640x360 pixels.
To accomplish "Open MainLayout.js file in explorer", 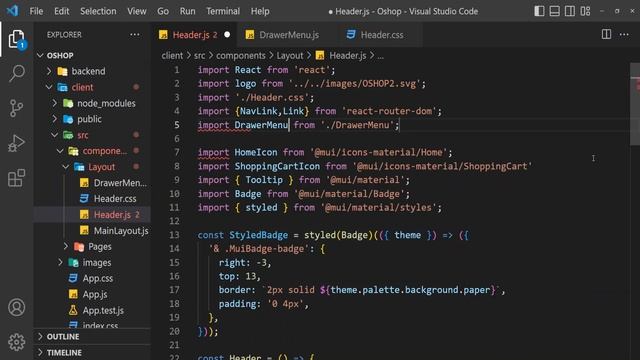I will 92,231.
